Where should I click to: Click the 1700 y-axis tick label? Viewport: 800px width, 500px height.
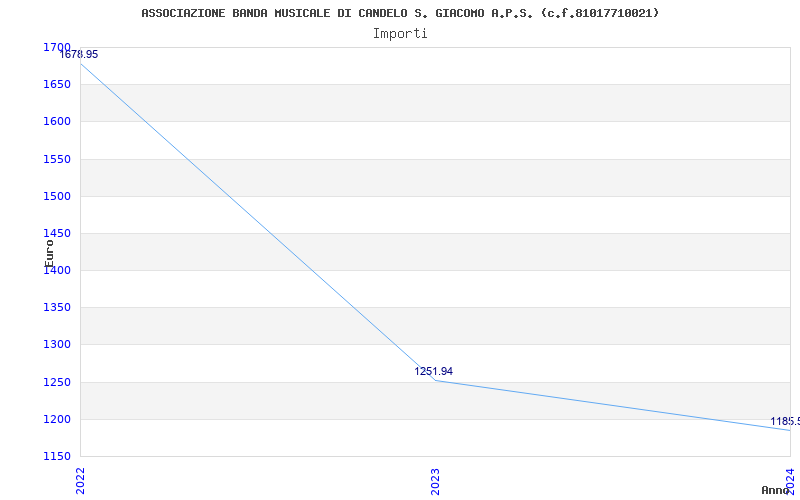coord(57,47)
